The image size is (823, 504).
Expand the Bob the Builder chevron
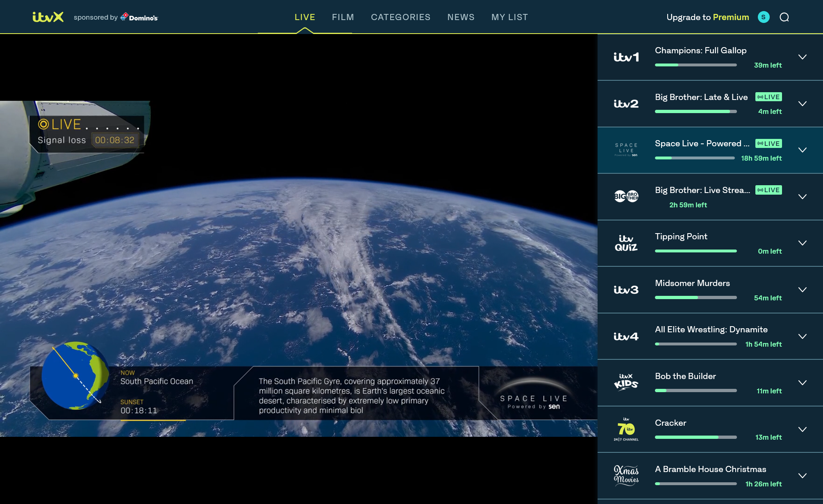pyautogui.click(x=803, y=383)
